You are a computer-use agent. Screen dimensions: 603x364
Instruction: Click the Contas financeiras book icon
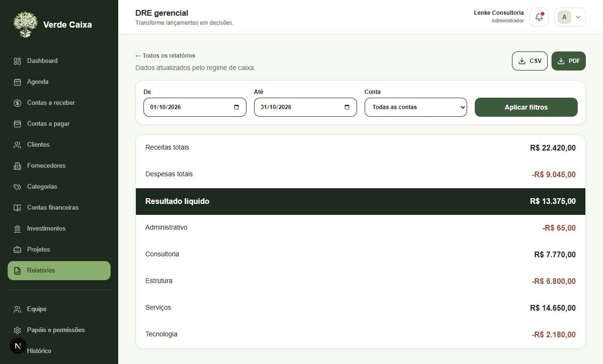pyautogui.click(x=18, y=208)
